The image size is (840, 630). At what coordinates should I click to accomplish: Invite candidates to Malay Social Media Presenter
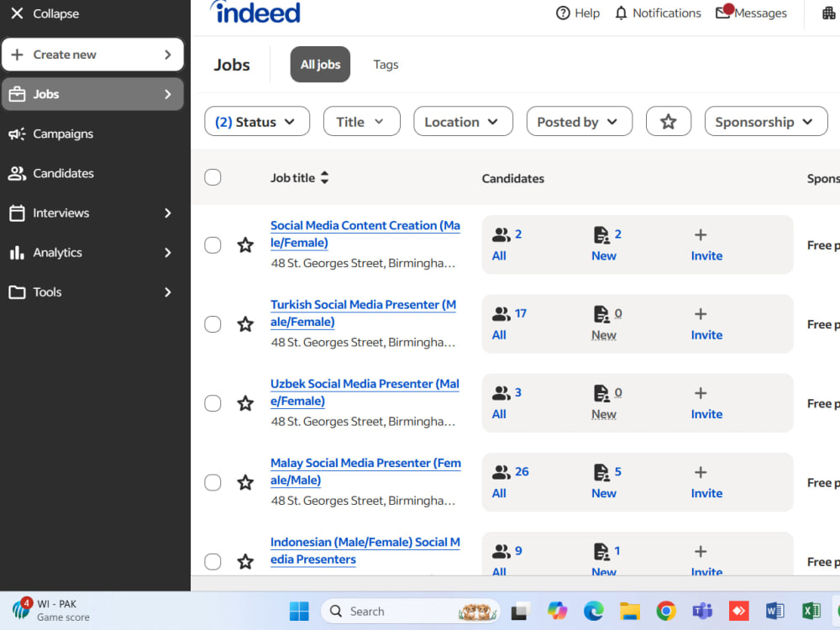706,483
